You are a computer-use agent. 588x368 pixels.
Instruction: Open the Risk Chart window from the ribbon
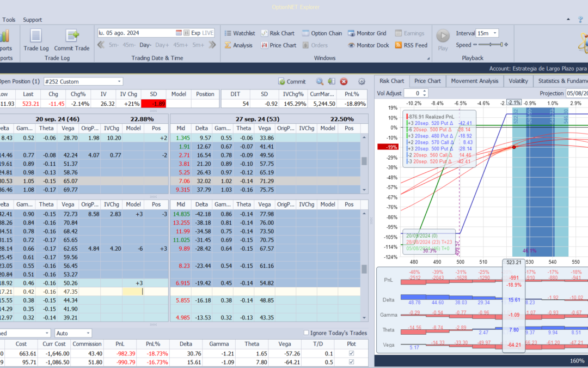pyautogui.click(x=278, y=33)
